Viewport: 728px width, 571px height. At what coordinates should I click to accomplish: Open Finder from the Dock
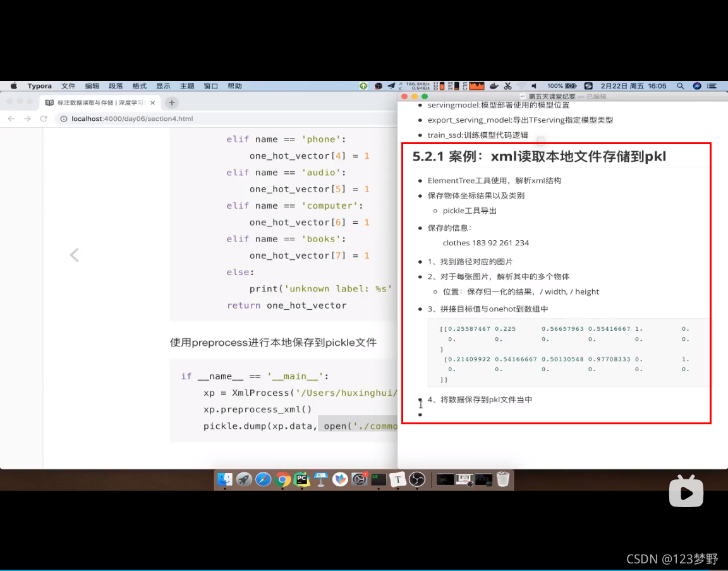click(x=225, y=479)
